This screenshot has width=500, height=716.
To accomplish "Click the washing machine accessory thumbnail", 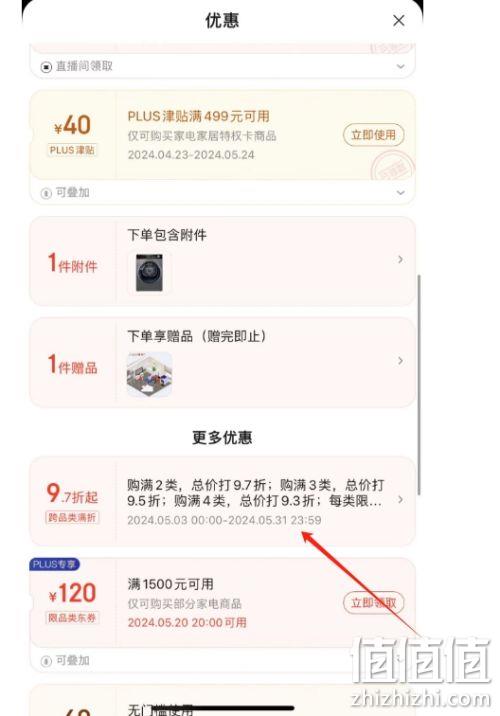I will (149, 273).
